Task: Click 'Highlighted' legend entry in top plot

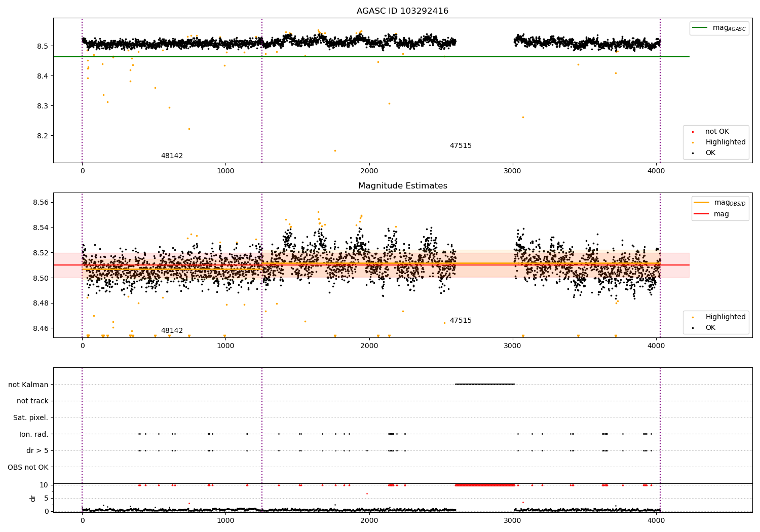Action: point(719,142)
